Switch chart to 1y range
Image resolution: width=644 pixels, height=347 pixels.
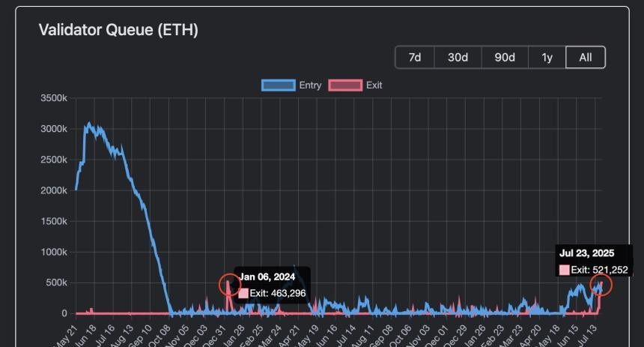(x=547, y=57)
